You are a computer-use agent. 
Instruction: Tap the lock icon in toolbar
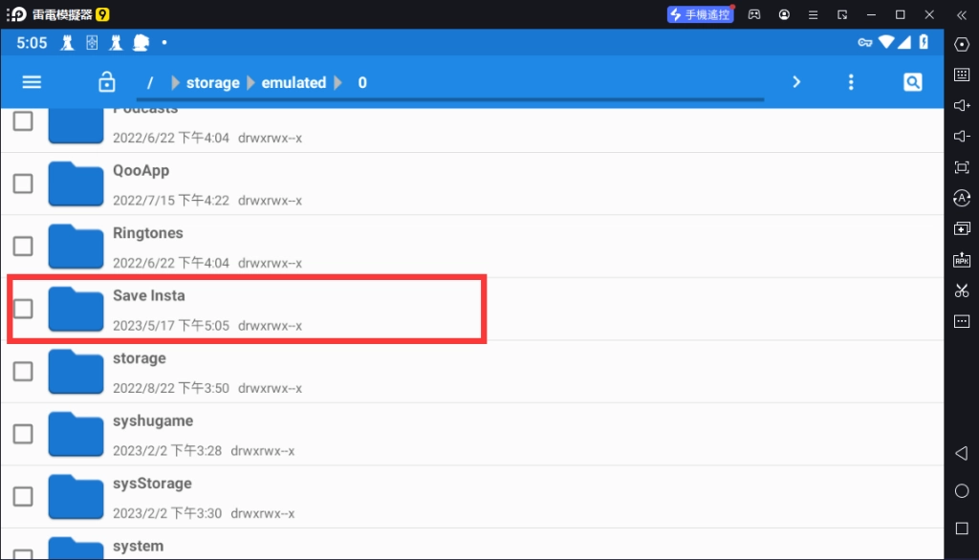(107, 82)
